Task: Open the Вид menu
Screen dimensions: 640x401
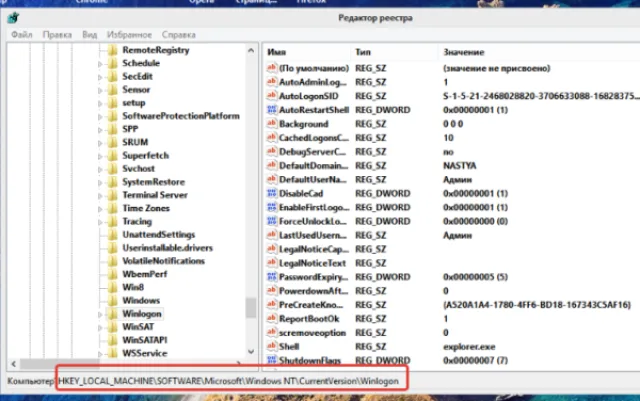Action: click(x=89, y=35)
